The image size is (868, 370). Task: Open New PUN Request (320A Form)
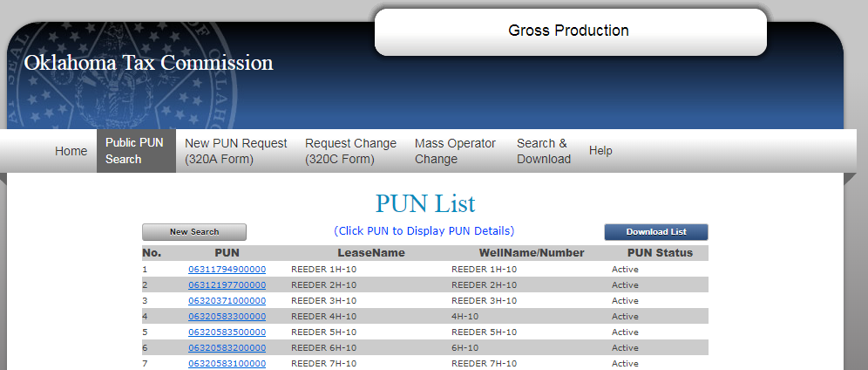click(x=236, y=151)
